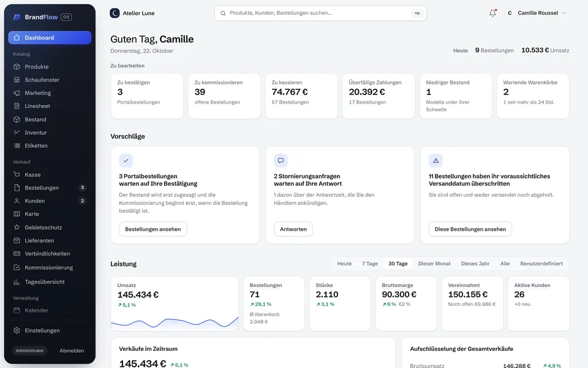Click the Camille Roussel avatar initial

coord(510,13)
